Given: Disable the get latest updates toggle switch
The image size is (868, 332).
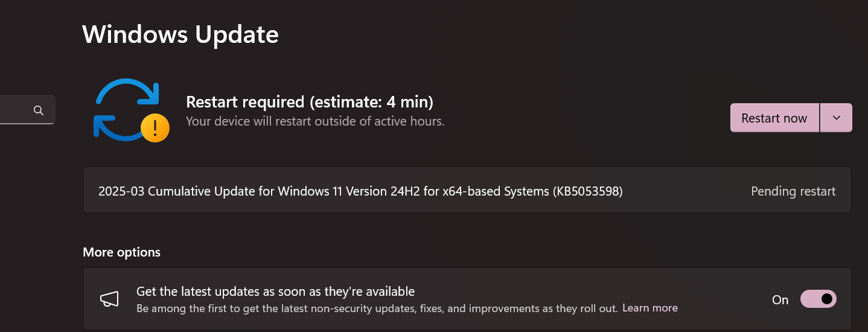Looking at the screenshot, I should coord(818,299).
